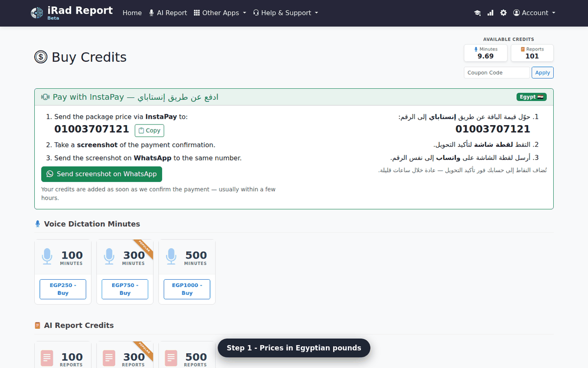Click the Popular ribbon on 300 minutes card
The image size is (588, 368).
[x=144, y=249]
